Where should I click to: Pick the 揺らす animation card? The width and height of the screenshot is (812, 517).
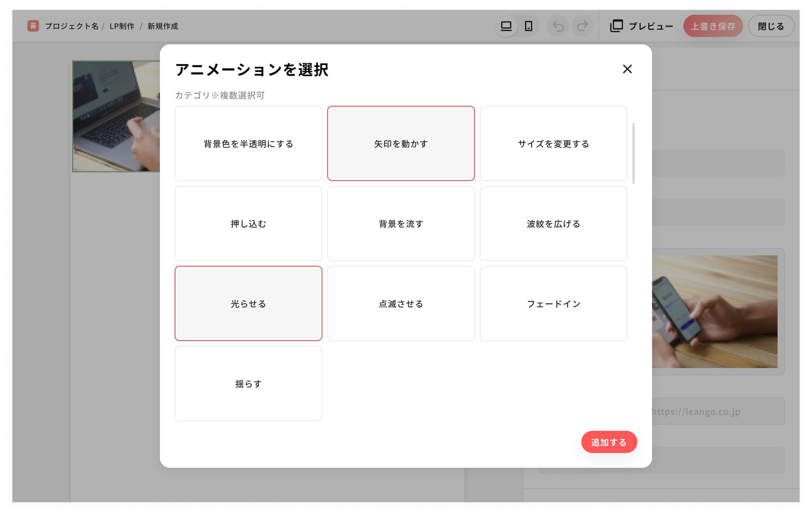coord(248,383)
